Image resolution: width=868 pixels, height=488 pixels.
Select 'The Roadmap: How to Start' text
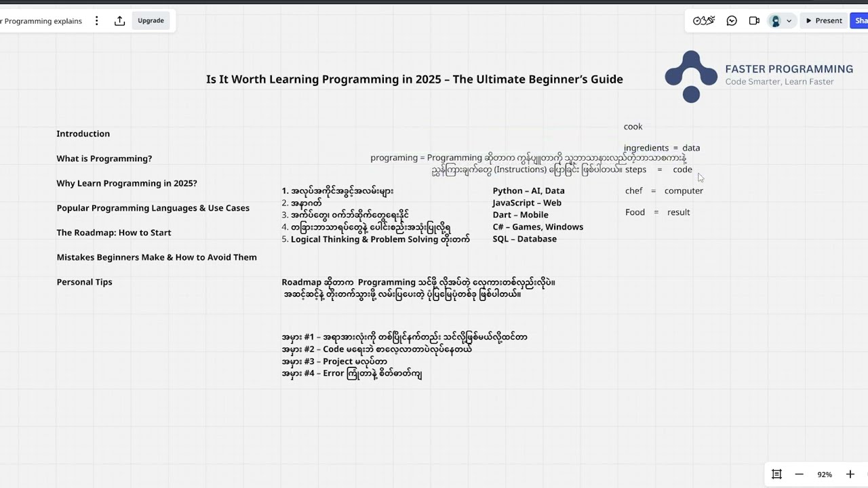pyautogui.click(x=114, y=232)
